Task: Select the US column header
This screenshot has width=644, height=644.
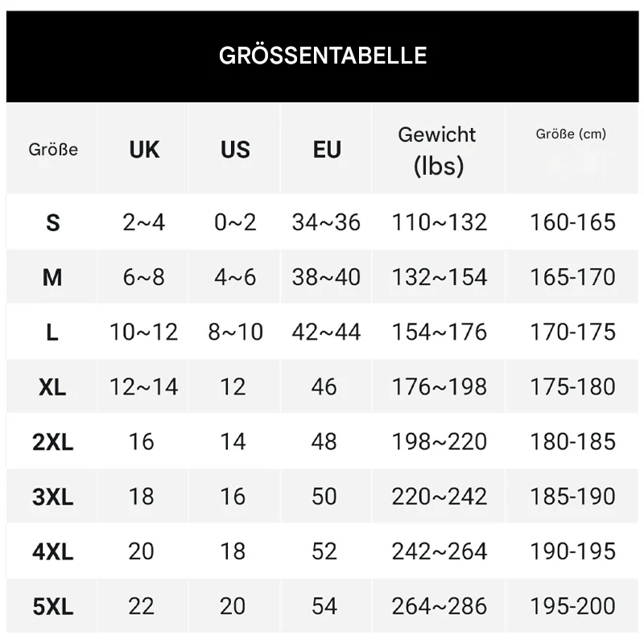Action: tap(235, 150)
